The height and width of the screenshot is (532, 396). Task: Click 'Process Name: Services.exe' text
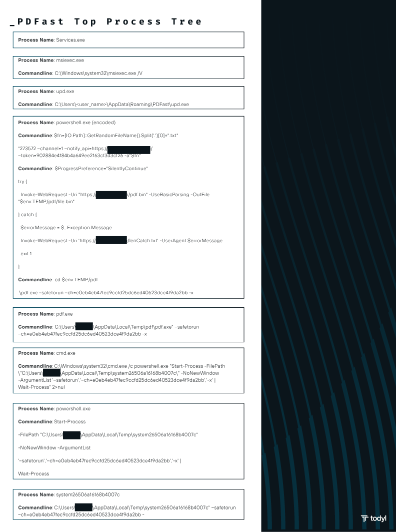tap(51, 40)
